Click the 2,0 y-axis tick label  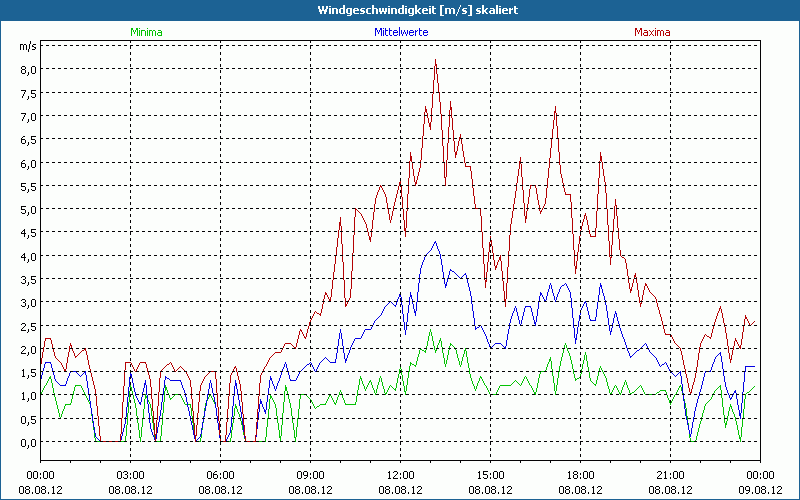tap(29, 349)
